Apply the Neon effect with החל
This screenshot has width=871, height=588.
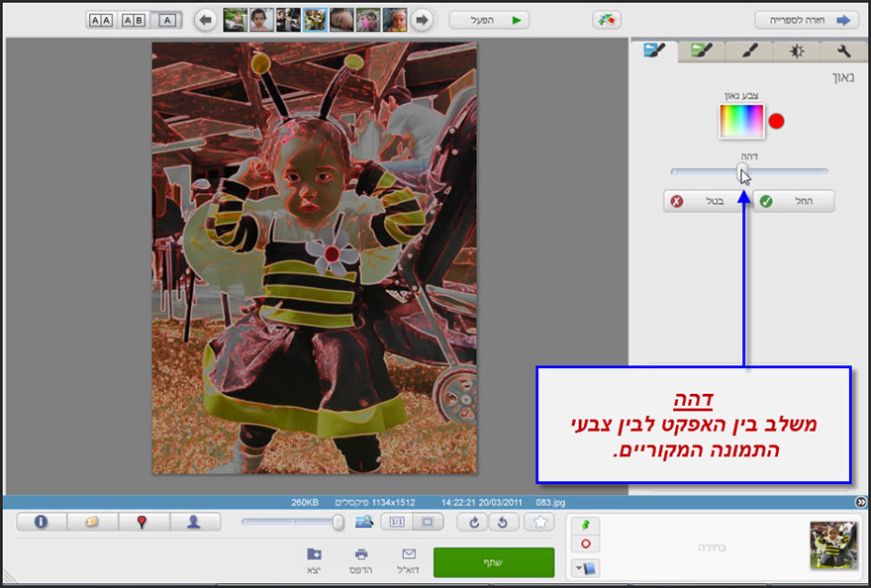[x=793, y=201]
